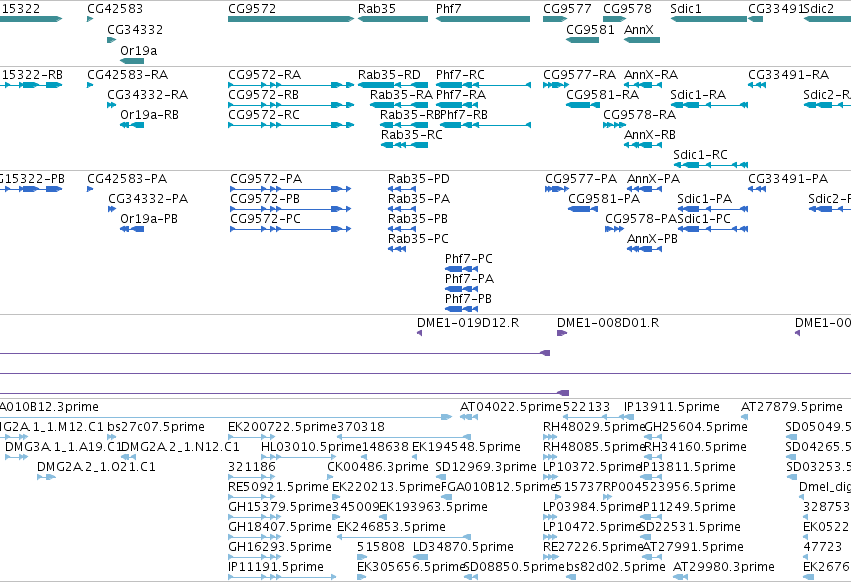This screenshot has height=582, width=851.
Task: Click the CG9572 gene label in top track
Action: [x=252, y=9]
